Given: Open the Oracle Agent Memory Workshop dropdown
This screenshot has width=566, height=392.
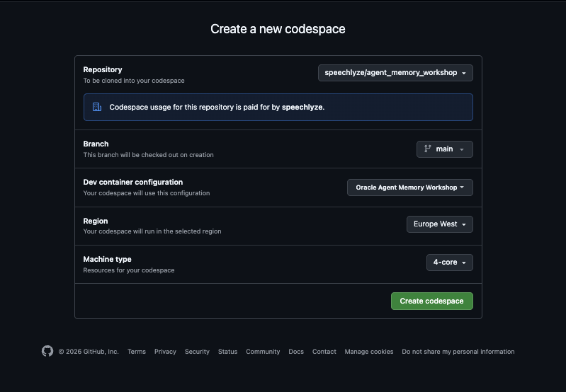Looking at the screenshot, I should [409, 188].
